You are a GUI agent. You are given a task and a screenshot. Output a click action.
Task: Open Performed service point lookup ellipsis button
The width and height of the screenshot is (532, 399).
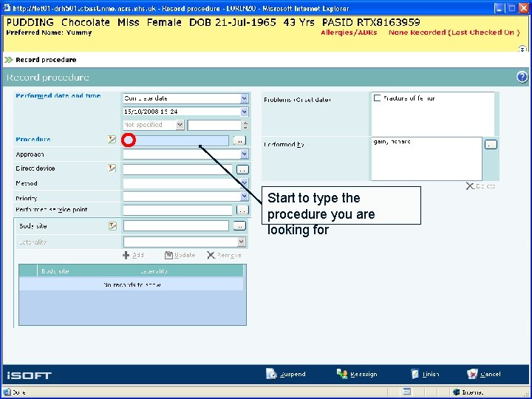point(242,210)
